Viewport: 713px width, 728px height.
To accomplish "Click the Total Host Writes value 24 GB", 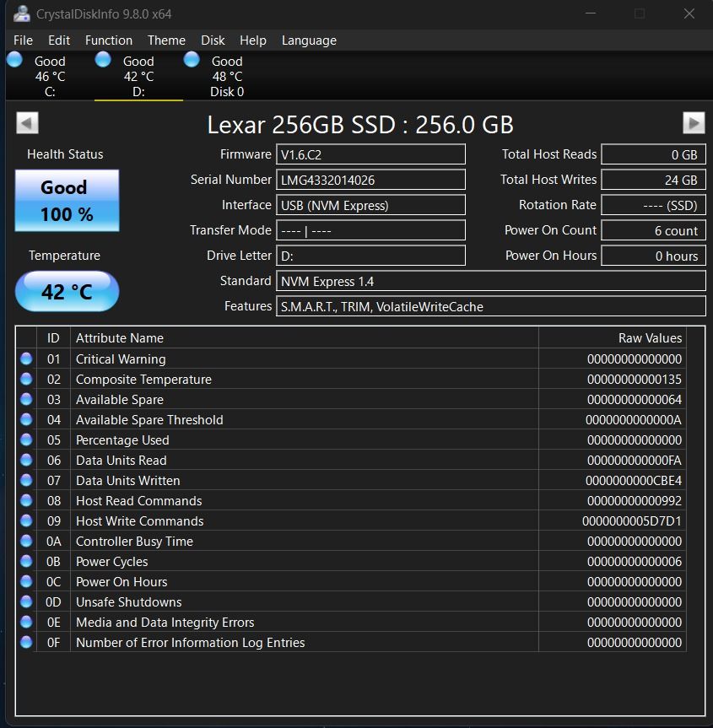I will click(654, 180).
